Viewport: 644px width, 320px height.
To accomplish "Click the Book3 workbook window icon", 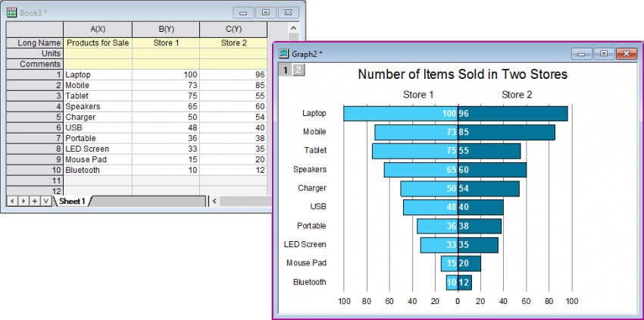I will 12,12.
